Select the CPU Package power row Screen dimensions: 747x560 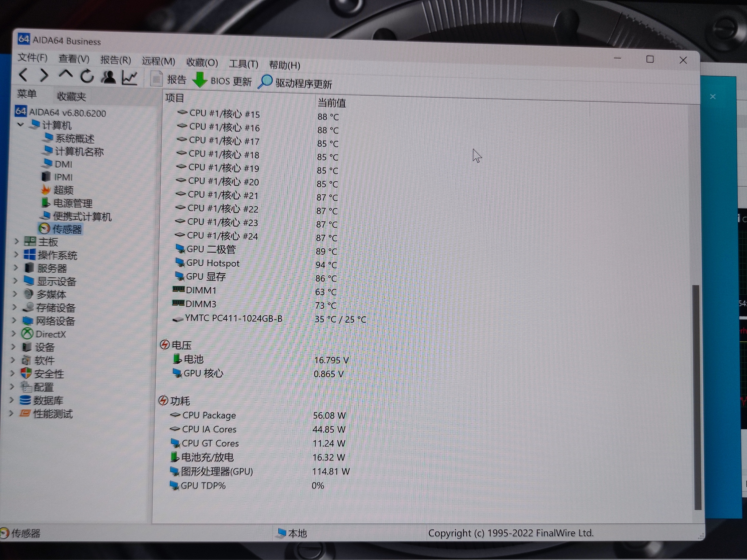click(x=258, y=415)
